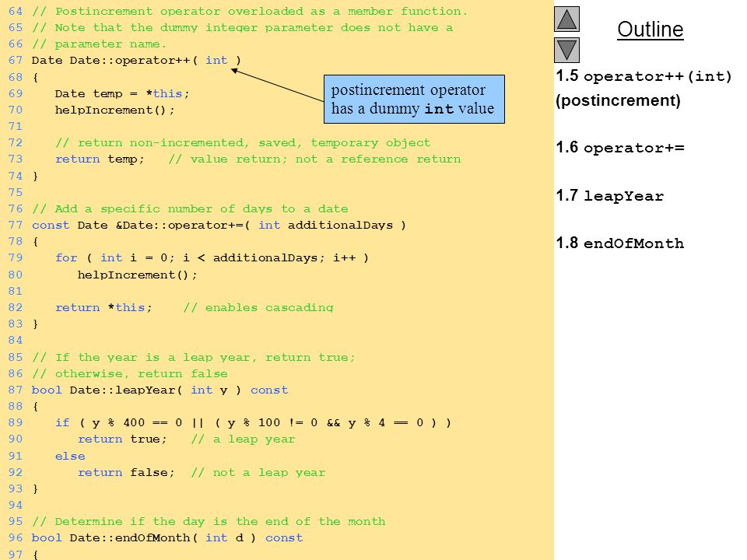
Task: Click line 87 leapYear function header
Action: coord(160,390)
